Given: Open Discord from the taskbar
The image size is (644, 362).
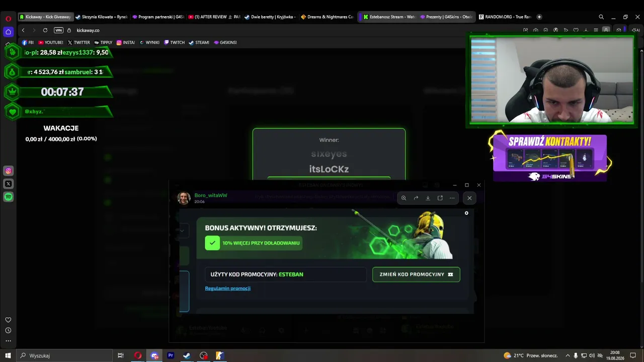Looking at the screenshot, I should [154, 355].
